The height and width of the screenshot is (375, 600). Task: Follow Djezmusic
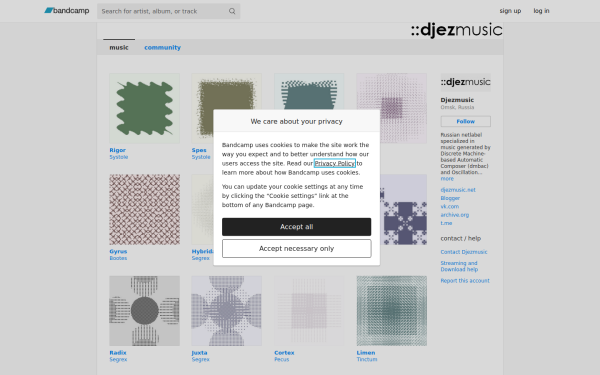[x=465, y=121]
